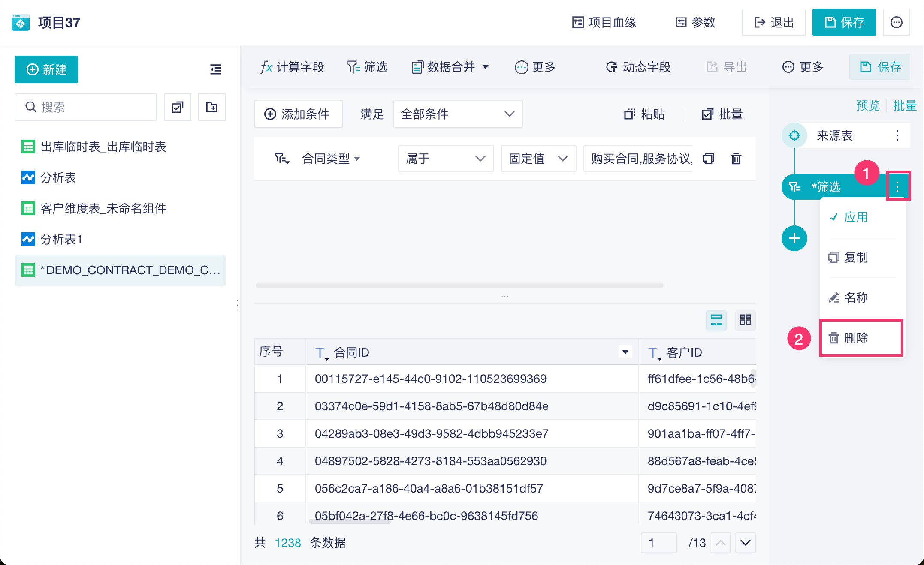Click the new folder icon in sidebar

click(x=211, y=107)
